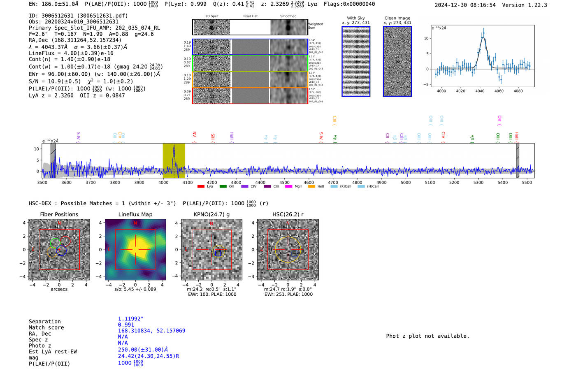
Task: Select the magenta MgII legend swatch
Action: [288, 187]
